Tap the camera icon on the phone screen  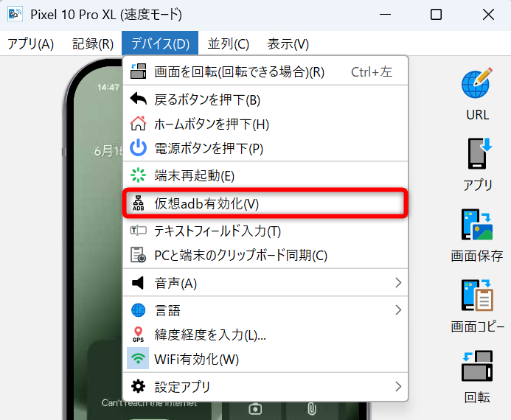point(255,409)
